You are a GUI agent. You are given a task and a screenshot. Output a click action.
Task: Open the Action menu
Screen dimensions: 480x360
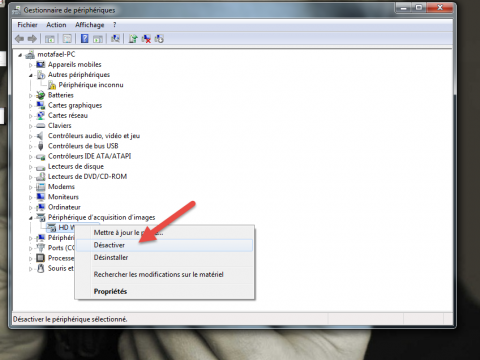pyautogui.click(x=56, y=25)
